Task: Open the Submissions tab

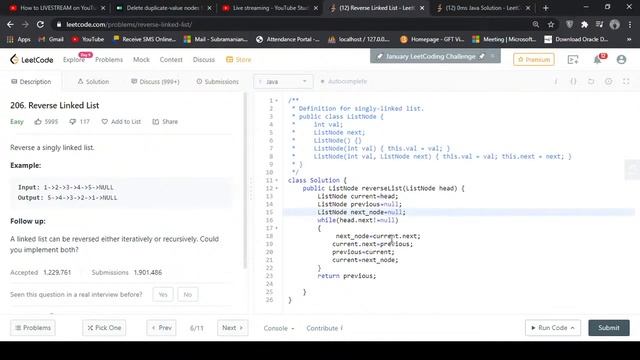Action: click(x=218, y=82)
